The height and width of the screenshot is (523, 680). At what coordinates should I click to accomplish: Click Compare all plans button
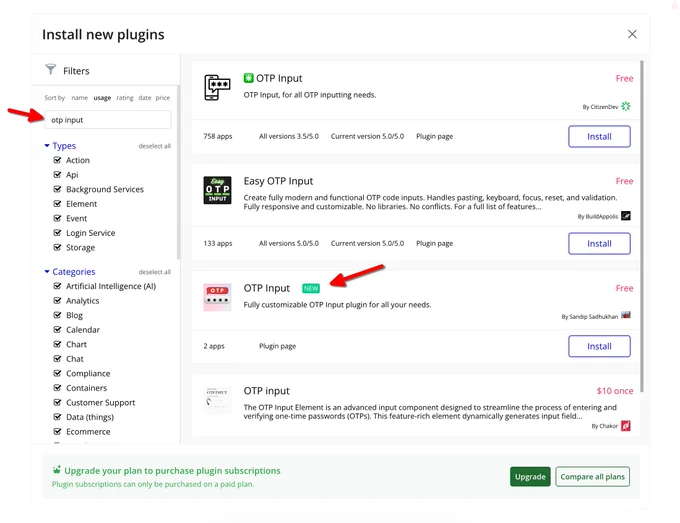[x=592, y=477]
